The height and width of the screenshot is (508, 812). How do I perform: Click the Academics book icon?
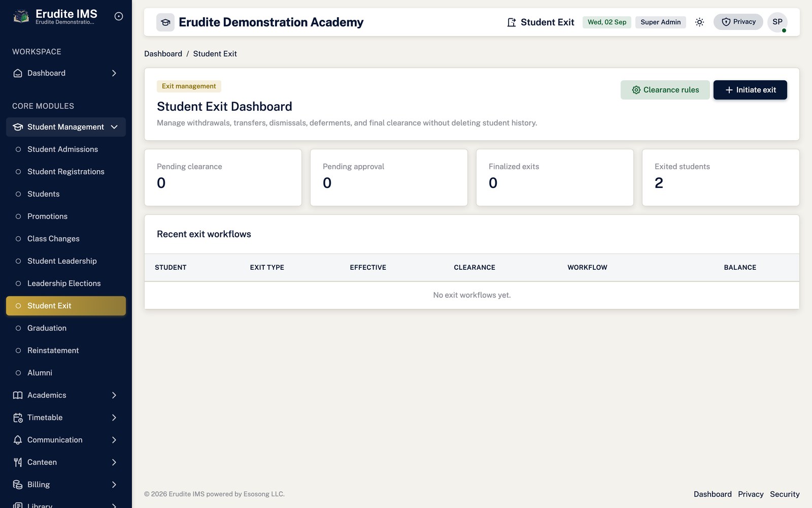coord(18,395)
